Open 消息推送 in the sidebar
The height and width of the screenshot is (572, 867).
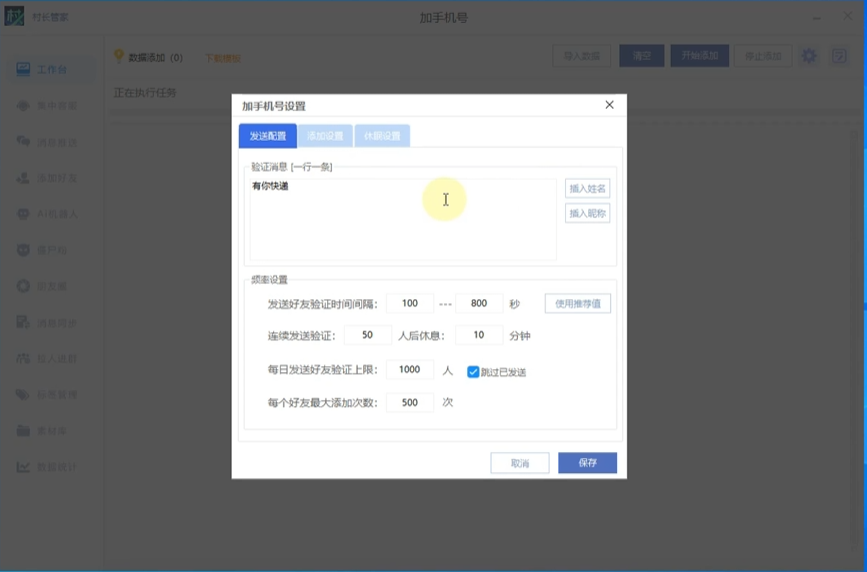[46, 142]
